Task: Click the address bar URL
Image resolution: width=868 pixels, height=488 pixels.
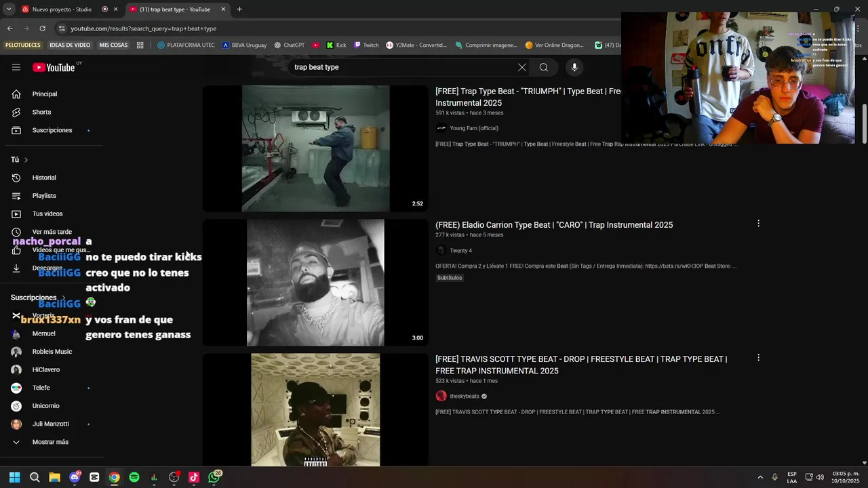Action: (144, 28)
